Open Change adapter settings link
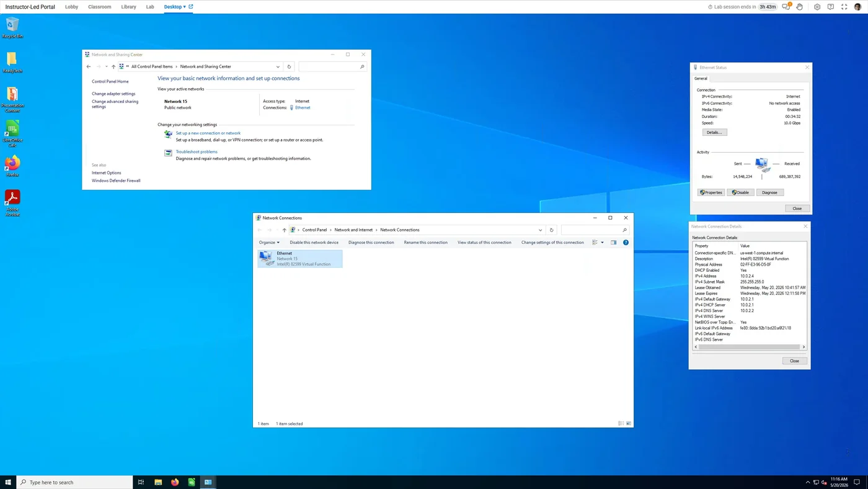Screen dimensions: 868x489 [x=113, y=94]
